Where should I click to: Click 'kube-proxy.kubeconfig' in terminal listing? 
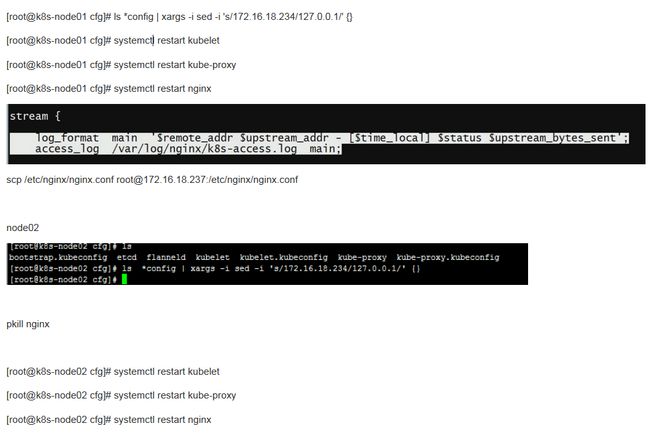(448, 257)
